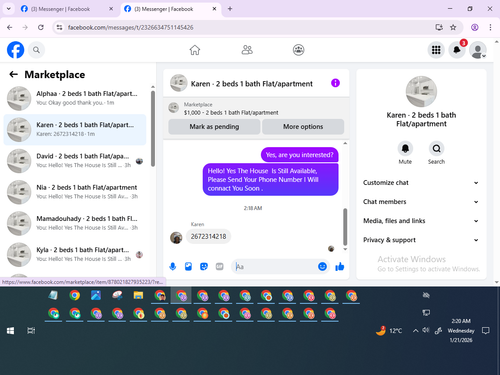The height and width of the screenshot is (375, 500).
Task: Open the Windows Start button
Action: (x=10, y=331)
